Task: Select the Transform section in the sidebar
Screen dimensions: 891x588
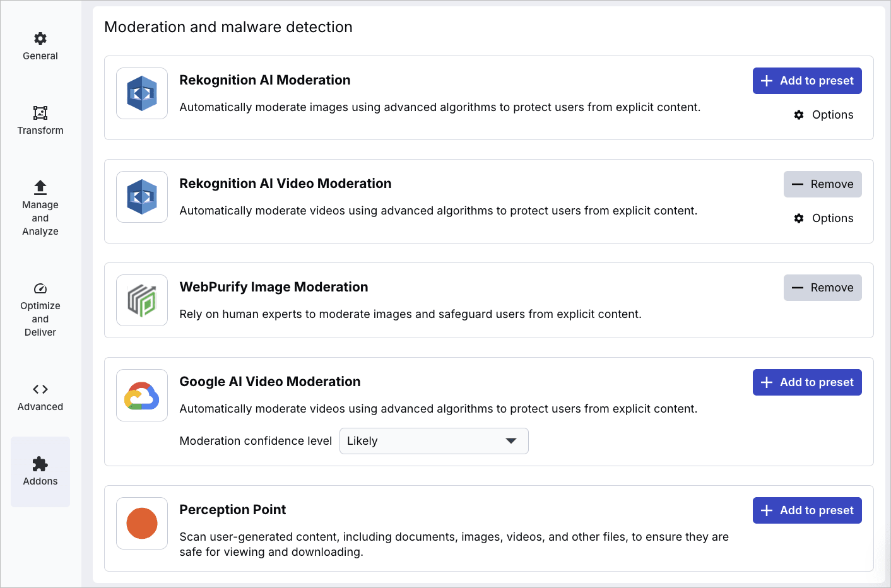Action: tap(40, 120)
